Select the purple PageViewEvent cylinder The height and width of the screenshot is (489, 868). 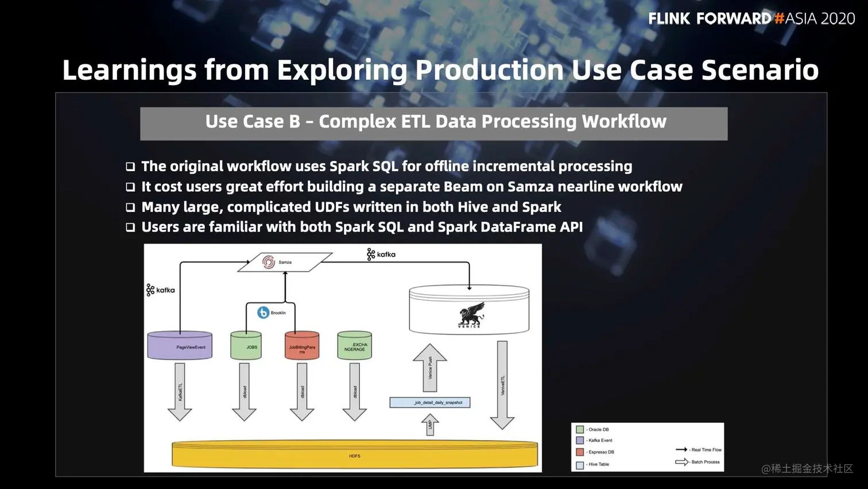click(180, 345)
